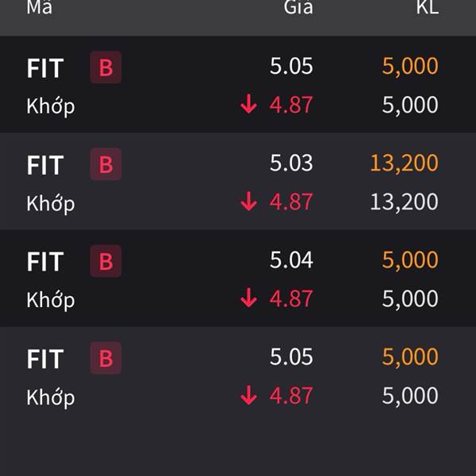The width and height of the screenshot is (476, 476).
Task: Sort by the Giá column header
Action: [x=298, y=6]
